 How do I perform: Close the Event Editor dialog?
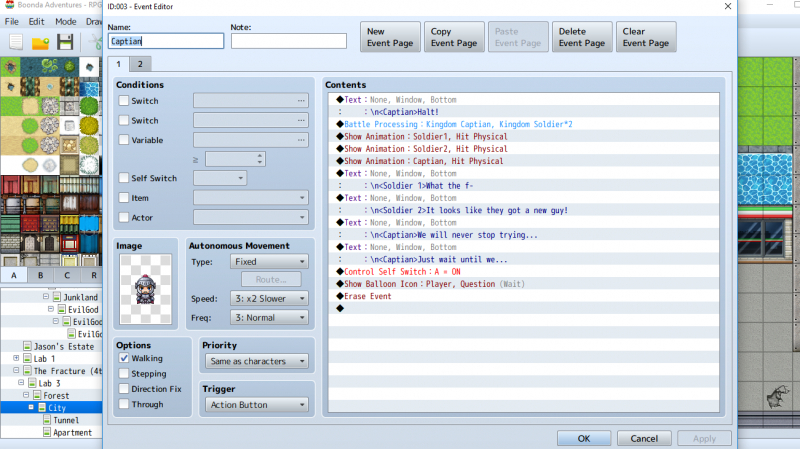(x=728, y=6)
